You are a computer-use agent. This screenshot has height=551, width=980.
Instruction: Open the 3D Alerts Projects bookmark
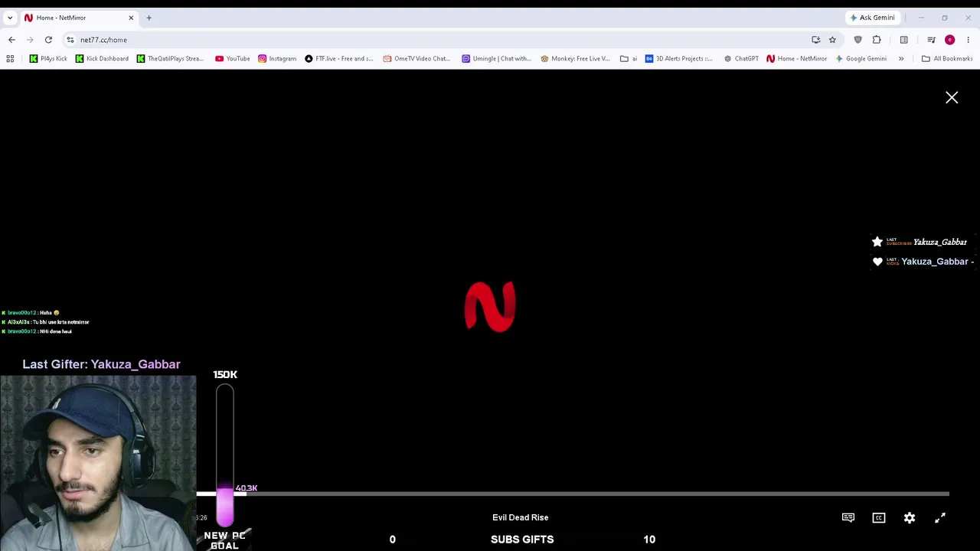click(678, 59)
